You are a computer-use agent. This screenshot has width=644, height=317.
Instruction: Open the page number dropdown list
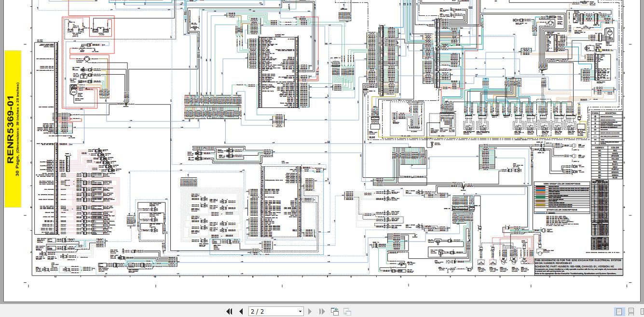coord(300,311)
